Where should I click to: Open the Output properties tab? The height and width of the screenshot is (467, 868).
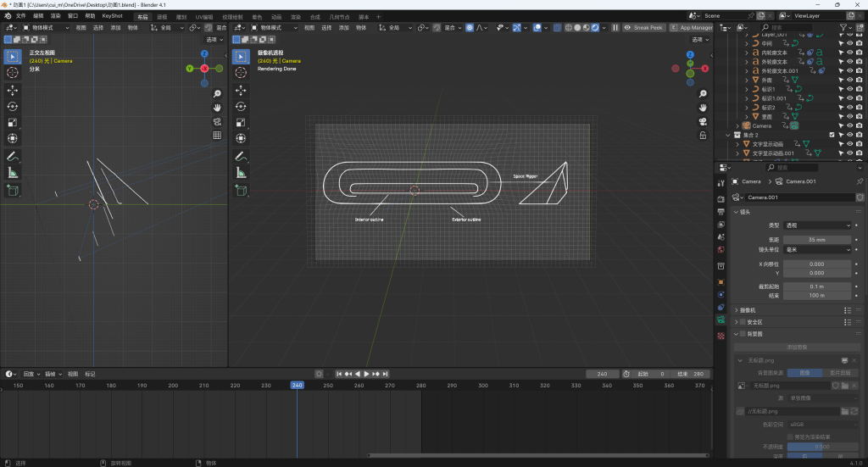click(721, 212)
